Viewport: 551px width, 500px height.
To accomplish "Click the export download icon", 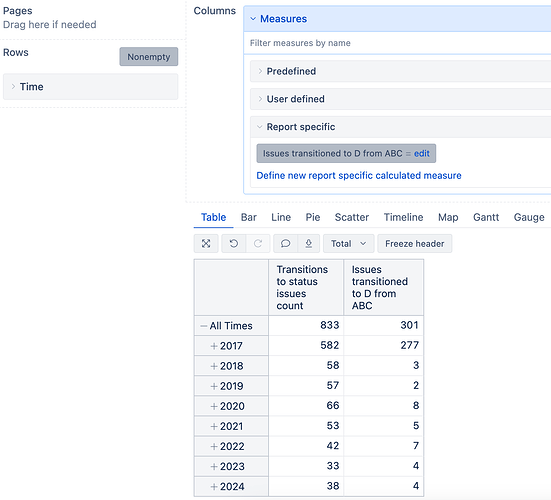I will click(x=309, y=243).
